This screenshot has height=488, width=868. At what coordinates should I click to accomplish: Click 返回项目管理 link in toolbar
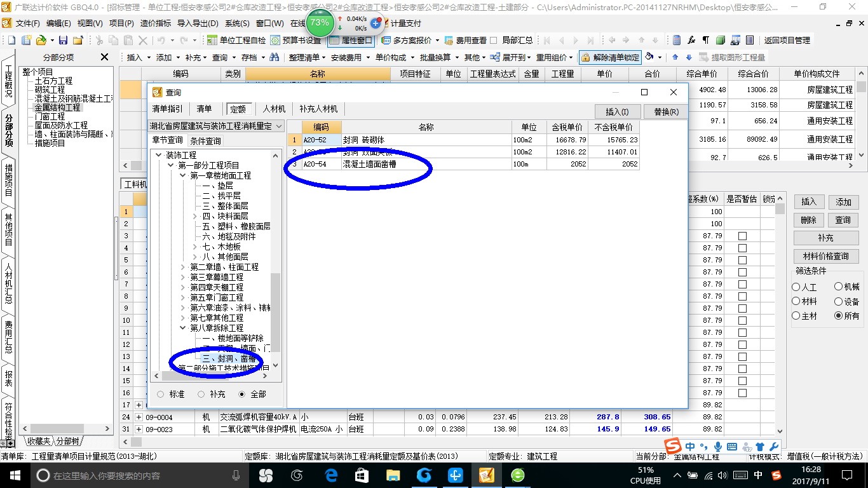[787, 40]
